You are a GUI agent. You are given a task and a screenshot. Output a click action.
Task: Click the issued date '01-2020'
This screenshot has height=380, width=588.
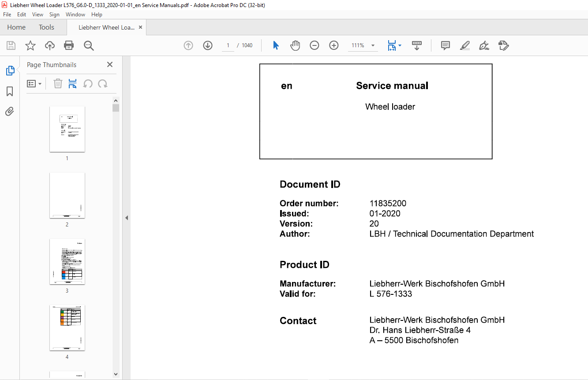point(385,214)
